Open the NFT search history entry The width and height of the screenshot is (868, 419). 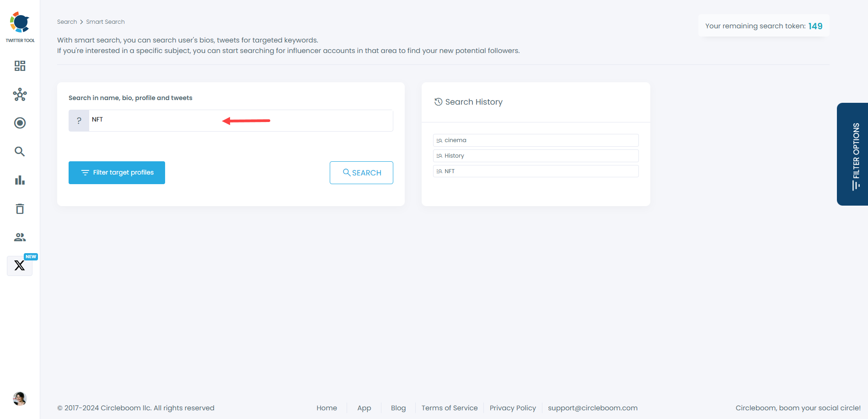536,171
